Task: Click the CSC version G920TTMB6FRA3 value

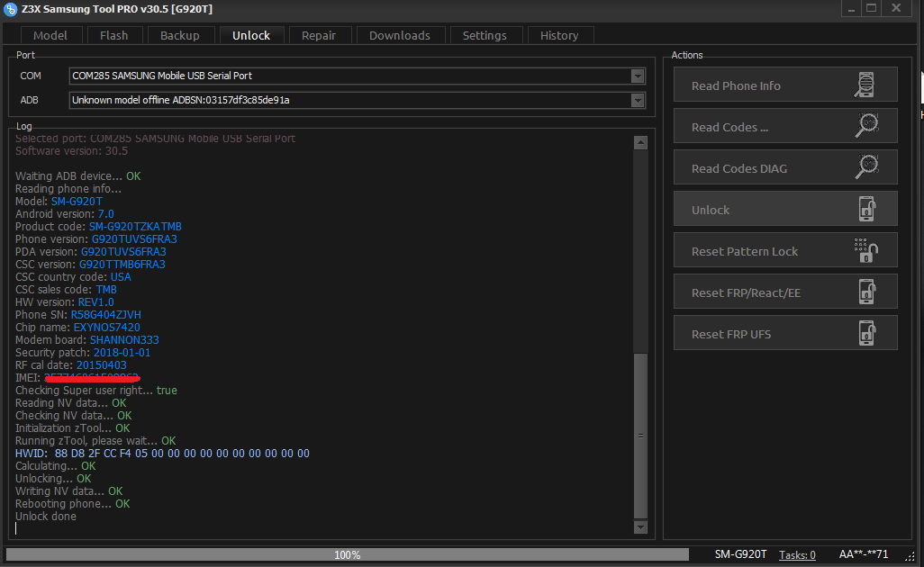Action: click(122, 265)
